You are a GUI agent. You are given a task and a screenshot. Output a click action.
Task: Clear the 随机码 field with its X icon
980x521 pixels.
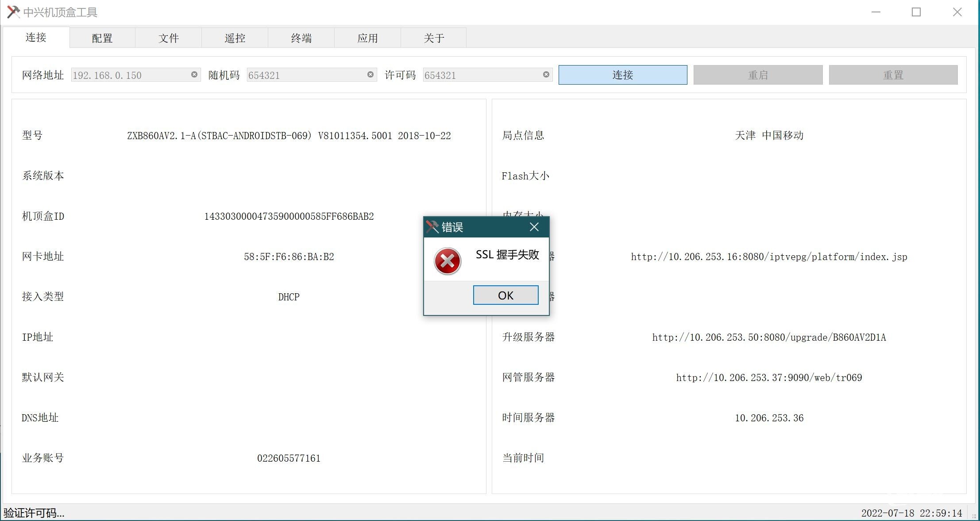click(370, 74)
